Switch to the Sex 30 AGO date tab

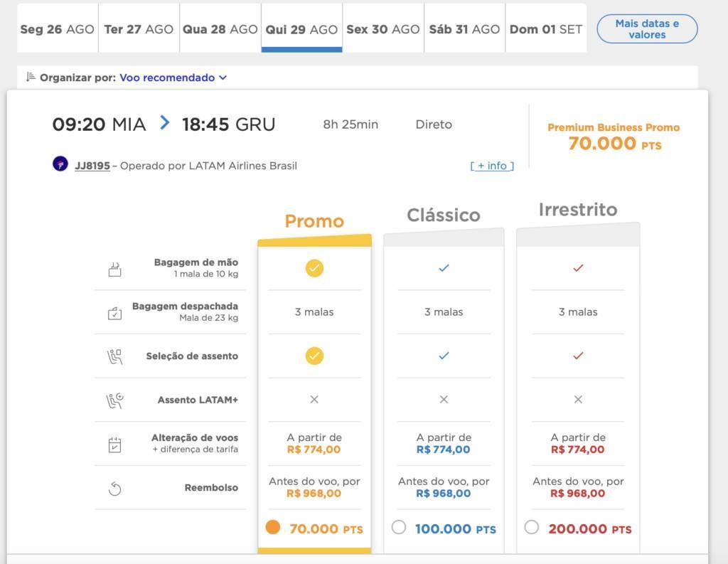click(383, 28)
